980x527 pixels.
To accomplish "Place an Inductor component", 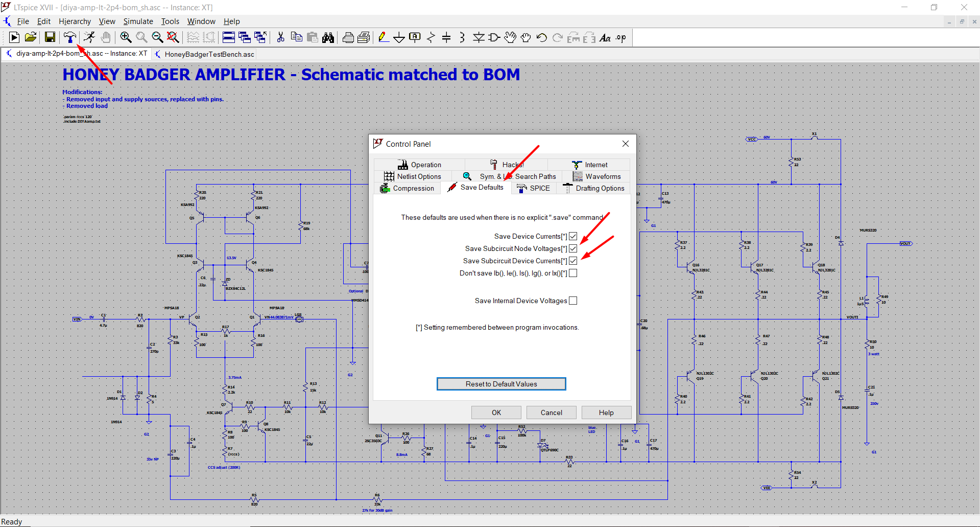I will (462, 37).
